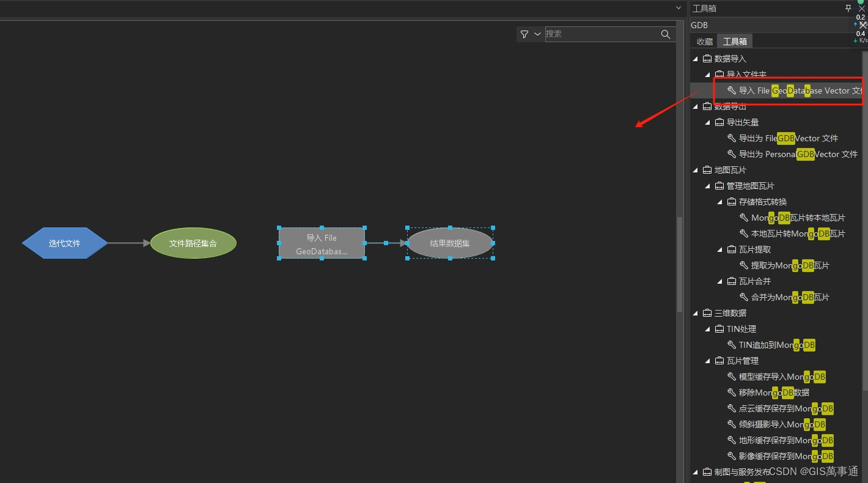Select the 倾斜摄影导入MongoDB tool entry
This screenshot has width=868, height=483.
tap(776, 424)
